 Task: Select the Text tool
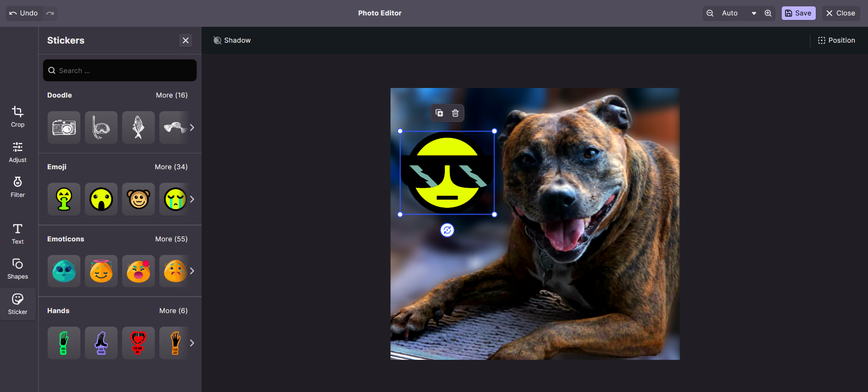pos(18,234)
